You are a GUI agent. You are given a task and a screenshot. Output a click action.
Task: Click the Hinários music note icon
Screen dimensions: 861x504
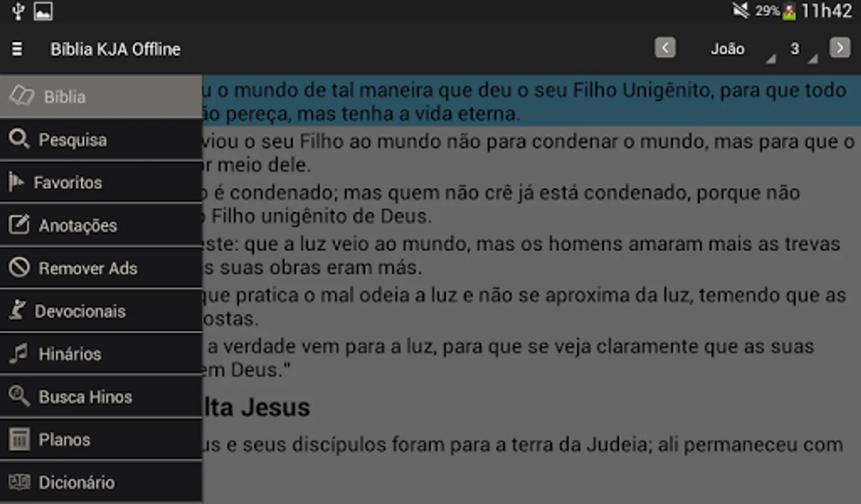pos(18,353)
